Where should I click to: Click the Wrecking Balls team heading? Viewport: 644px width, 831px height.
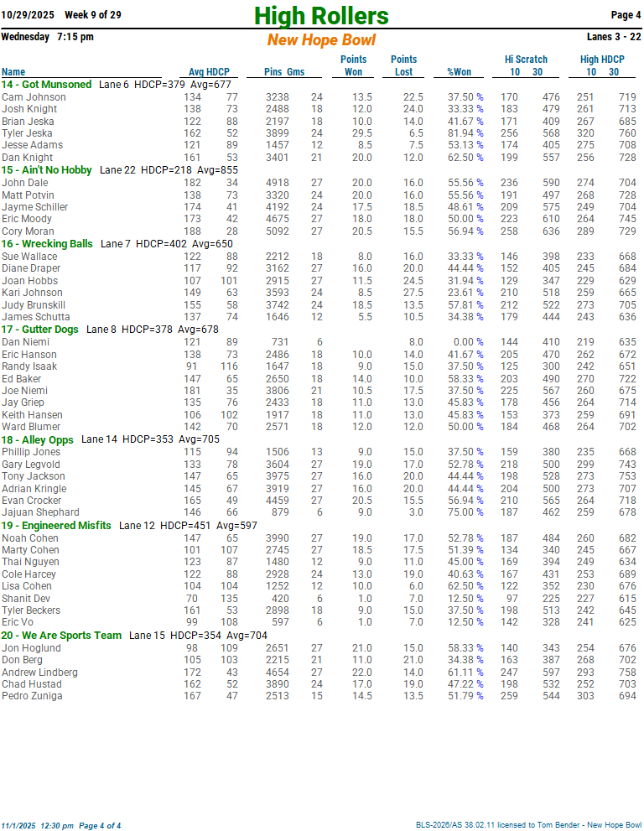(47, 244)
